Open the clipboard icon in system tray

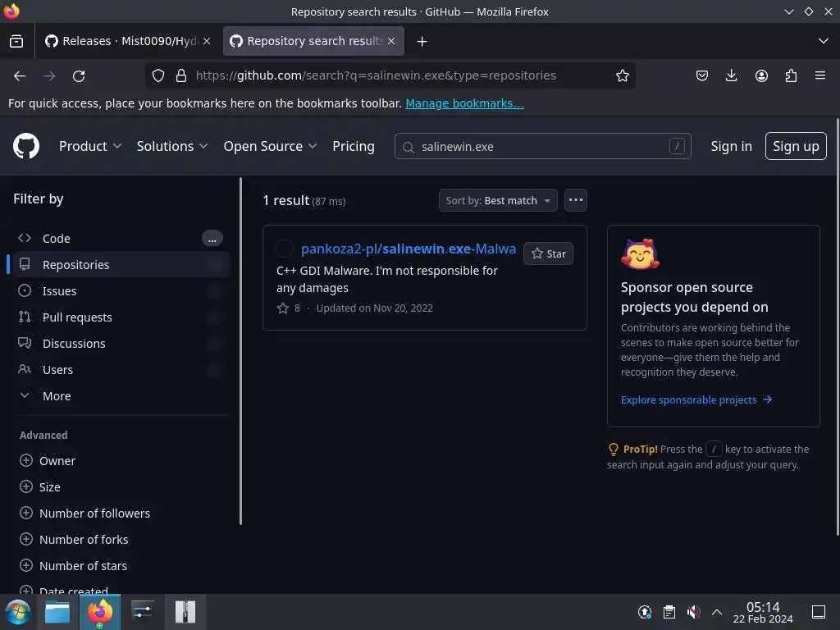pyautogui.click(x=669, y=612)
